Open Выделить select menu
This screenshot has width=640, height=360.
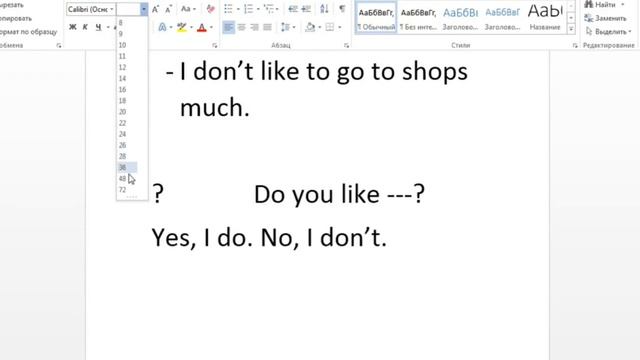pyautogui.click(x=608, y=31)
